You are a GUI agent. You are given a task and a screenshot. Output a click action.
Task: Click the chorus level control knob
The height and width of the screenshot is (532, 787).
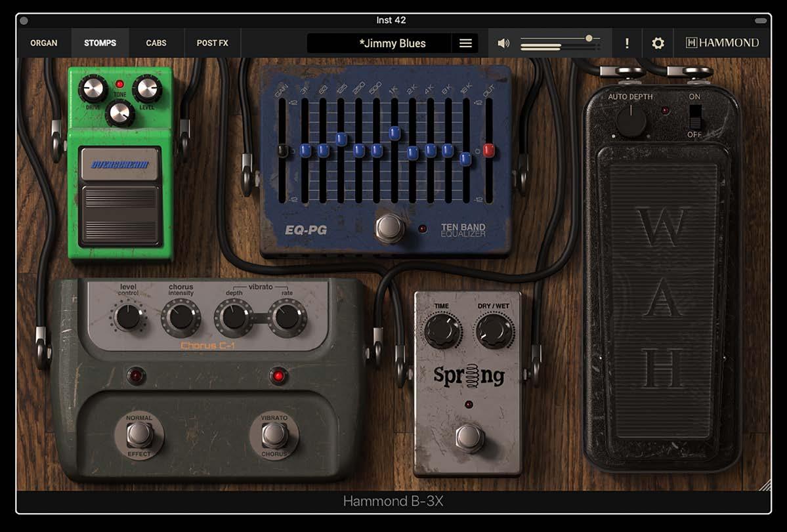(128, 317)
